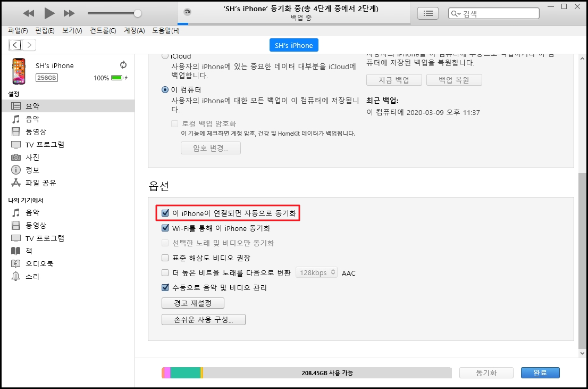Viewport: 588px width, 389px height.
Task: Adjust the volume slider knob
Action: pos(138,13)
